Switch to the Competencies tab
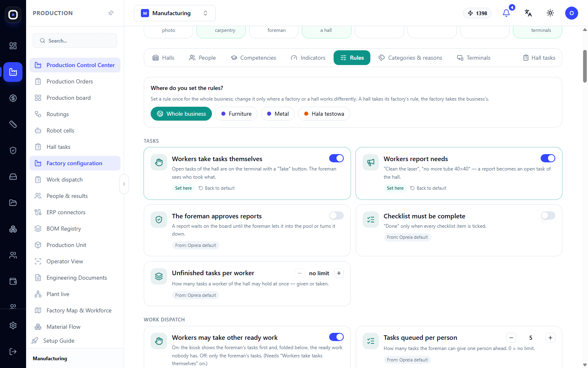The height and width of the screenshot is (368, 588). click(254, 58)
